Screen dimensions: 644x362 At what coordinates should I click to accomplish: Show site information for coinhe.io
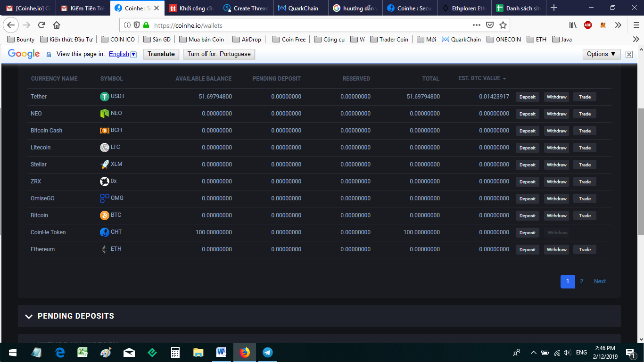pos(127,25)
